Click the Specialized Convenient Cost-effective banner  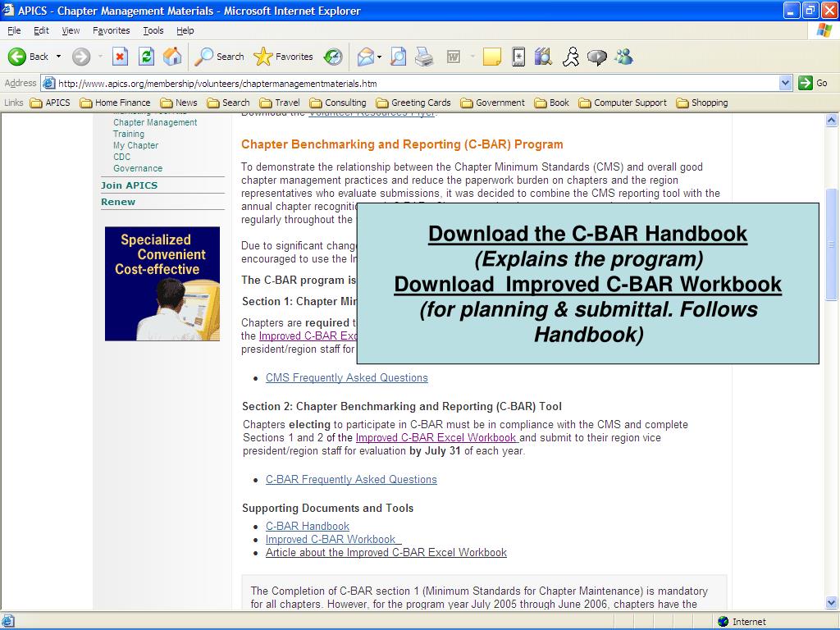(162, 284)
